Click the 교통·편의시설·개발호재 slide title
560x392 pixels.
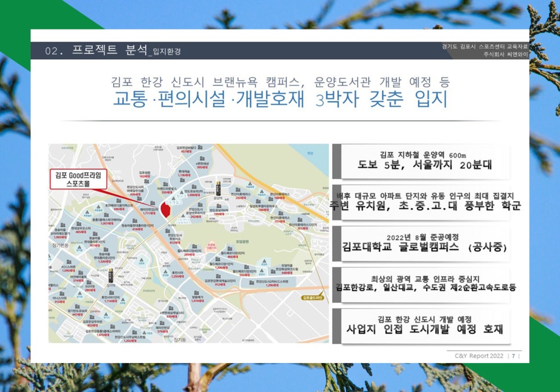(x=280, y=99)
